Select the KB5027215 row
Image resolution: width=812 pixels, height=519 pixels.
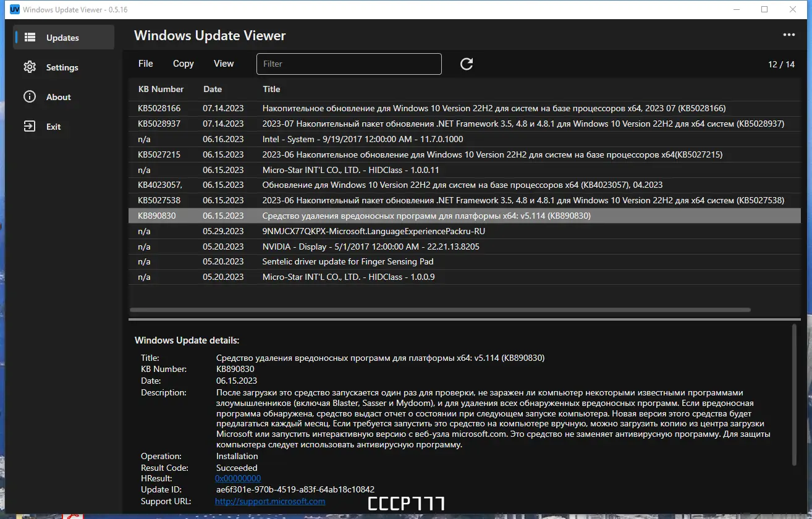point(465,154)
